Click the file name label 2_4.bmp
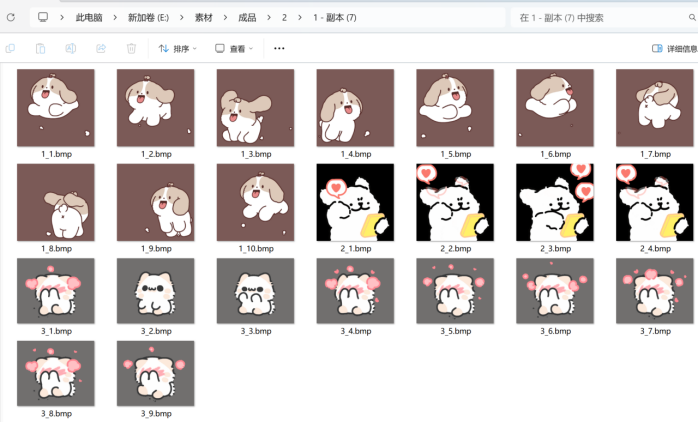698x422 pixels. (x=656, y=248)
